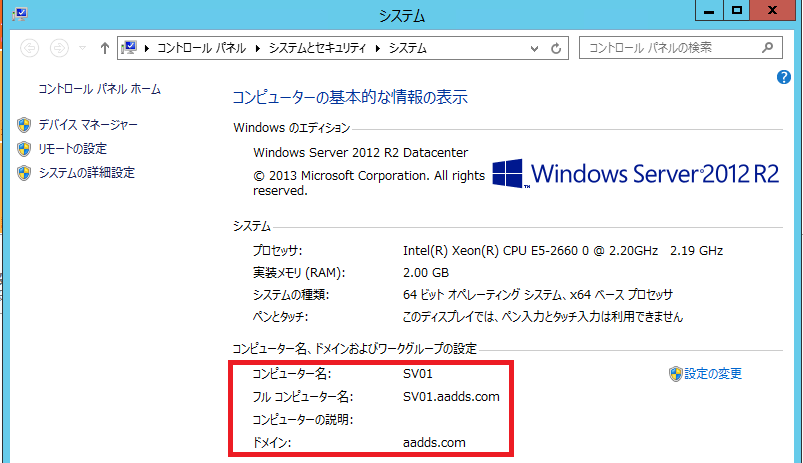The image size is (803, 463).
Task: Select the ペンとタッチ value text
Action: [x=543, y=317]
